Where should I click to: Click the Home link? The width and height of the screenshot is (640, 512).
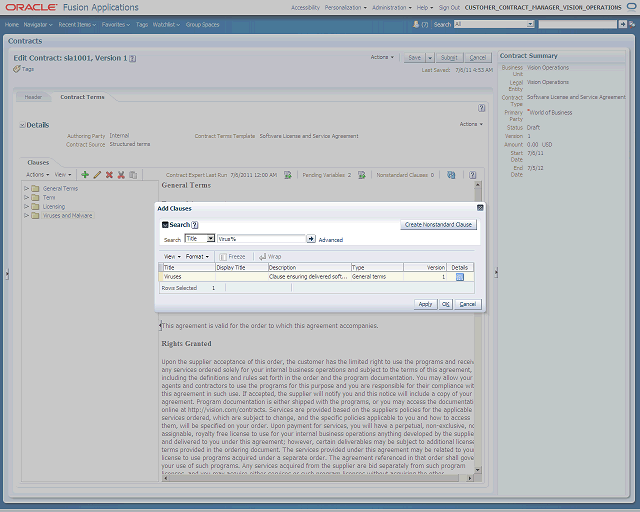12,24
